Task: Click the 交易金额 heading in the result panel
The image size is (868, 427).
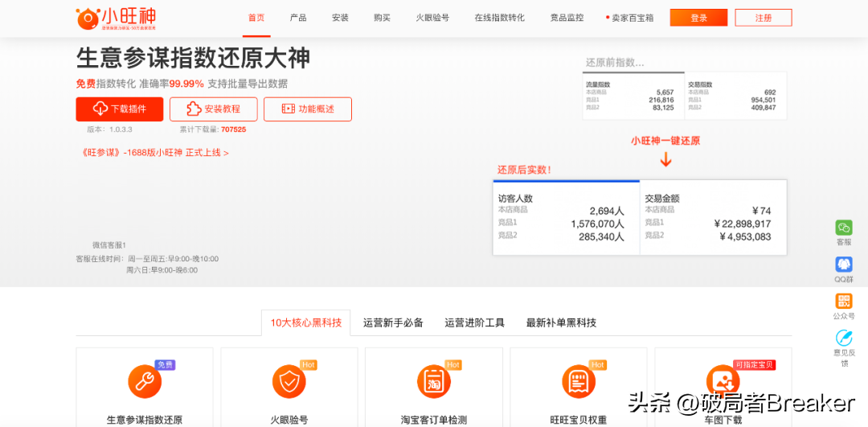Action: point(662,199)
